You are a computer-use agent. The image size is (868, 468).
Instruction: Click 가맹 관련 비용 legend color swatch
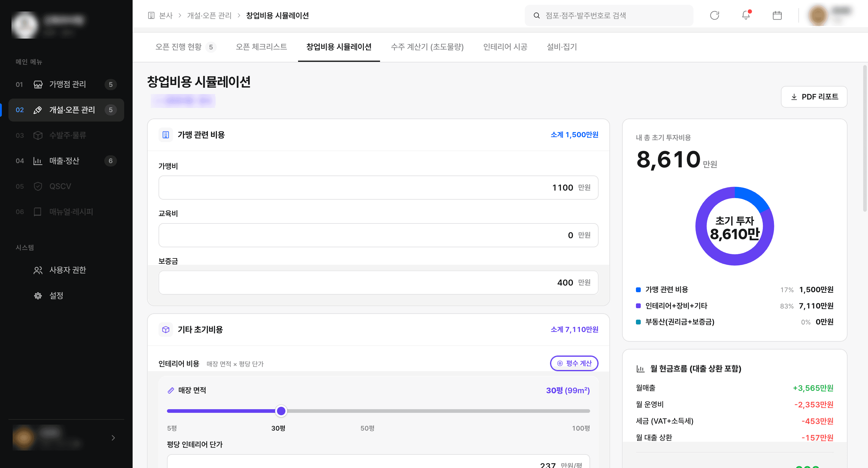click(638, 289)
